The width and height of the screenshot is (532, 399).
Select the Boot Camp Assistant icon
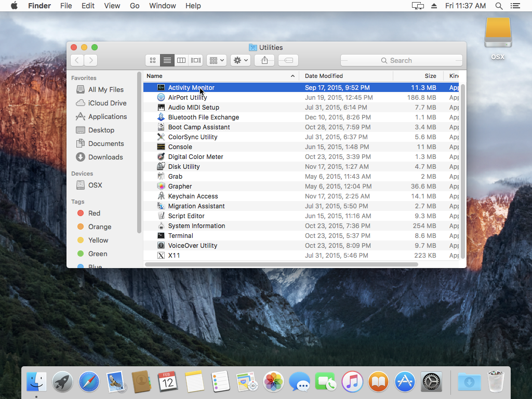161,127
